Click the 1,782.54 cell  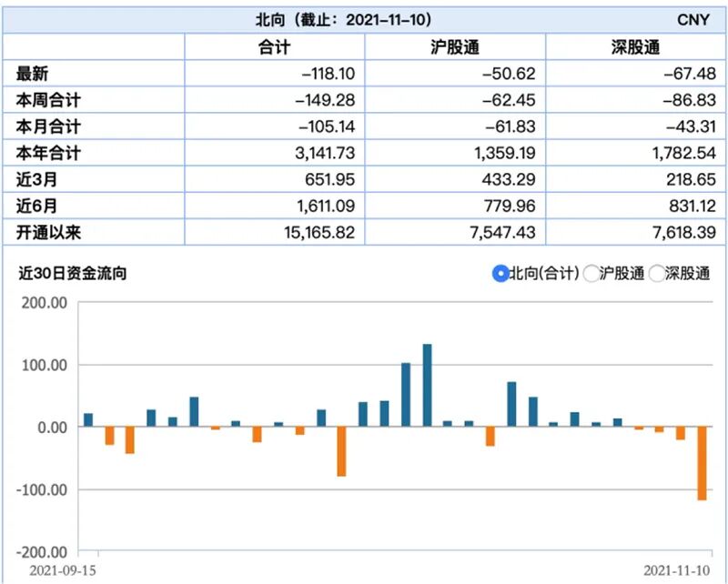click(x=684, y=153)
